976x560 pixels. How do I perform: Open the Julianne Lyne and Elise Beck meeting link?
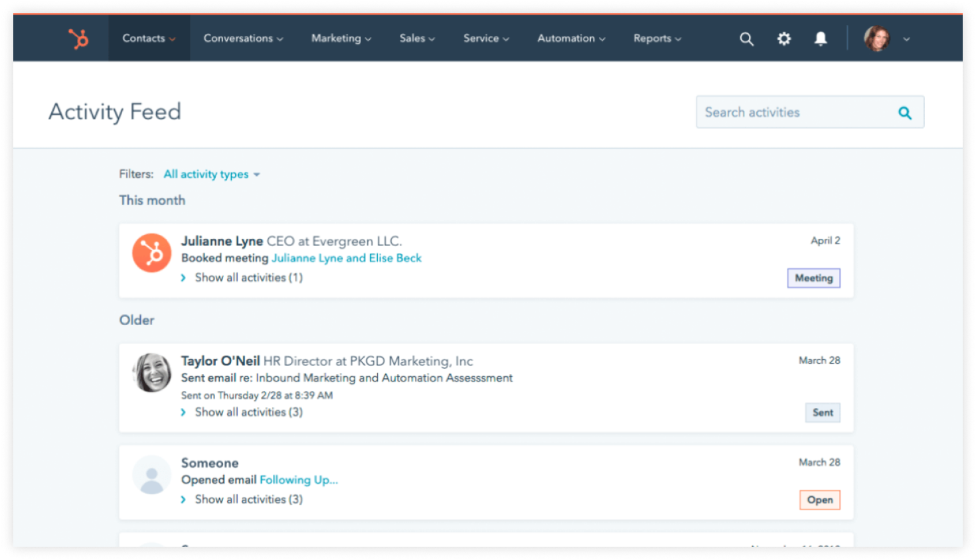click(x=346, y=258)
